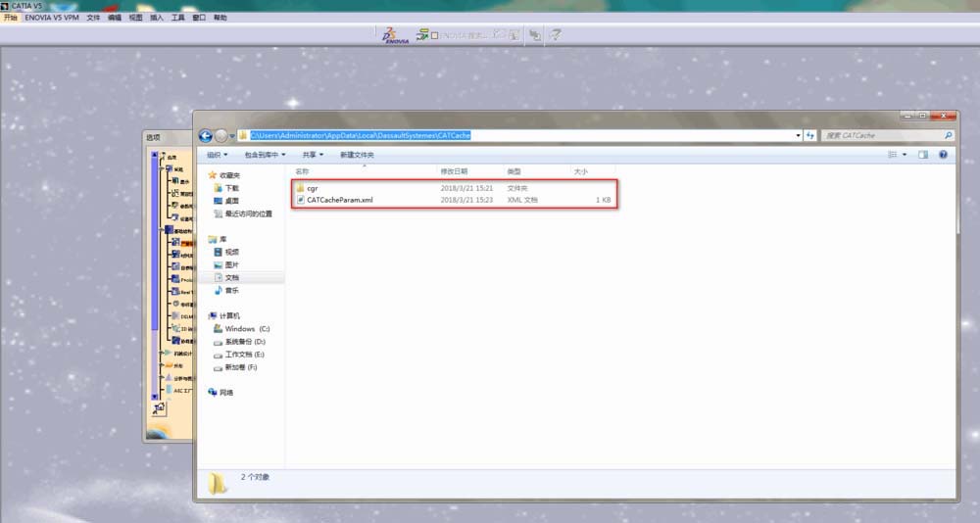Open the 插入 menu in CATIA
Image resolution: width=980 pixels, height=523 pixels.
coord(157,18)
